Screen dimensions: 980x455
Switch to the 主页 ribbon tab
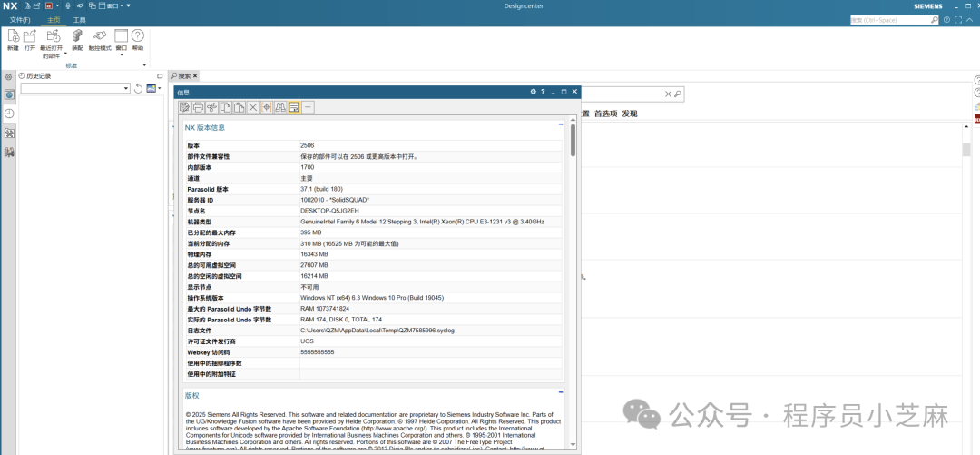[54, 20]
